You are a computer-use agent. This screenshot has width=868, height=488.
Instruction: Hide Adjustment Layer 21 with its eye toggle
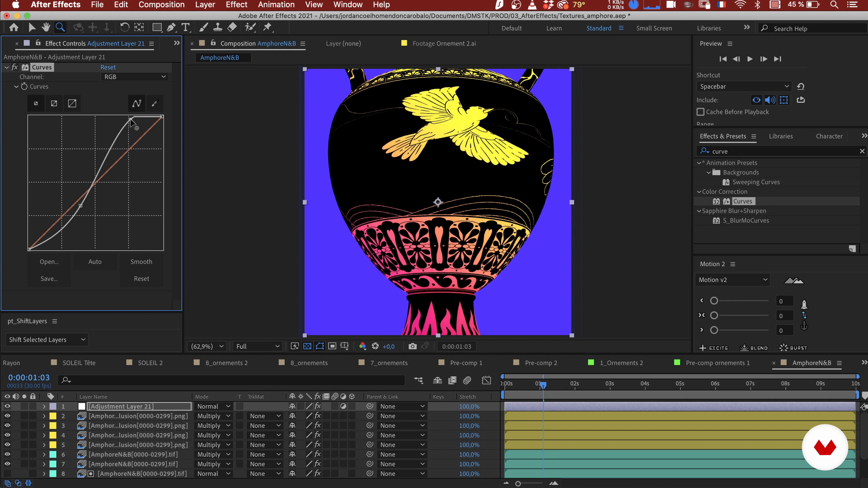point(7,406)
